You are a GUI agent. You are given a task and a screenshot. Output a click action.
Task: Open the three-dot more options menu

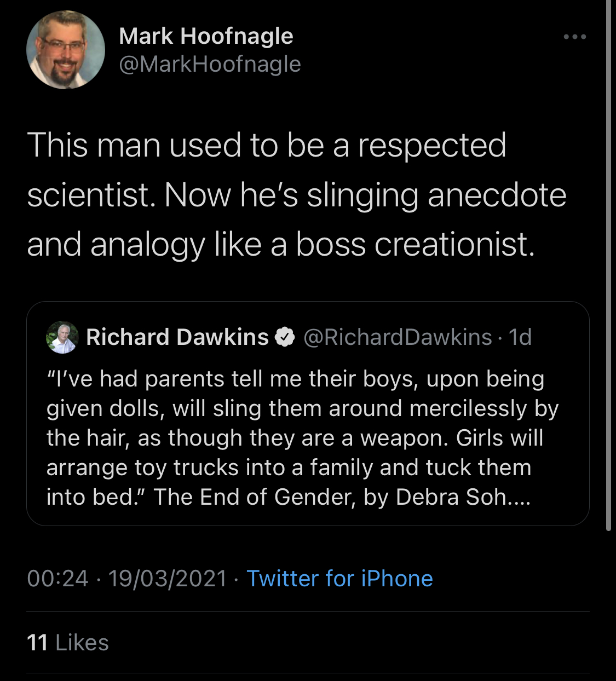[575, 37]
